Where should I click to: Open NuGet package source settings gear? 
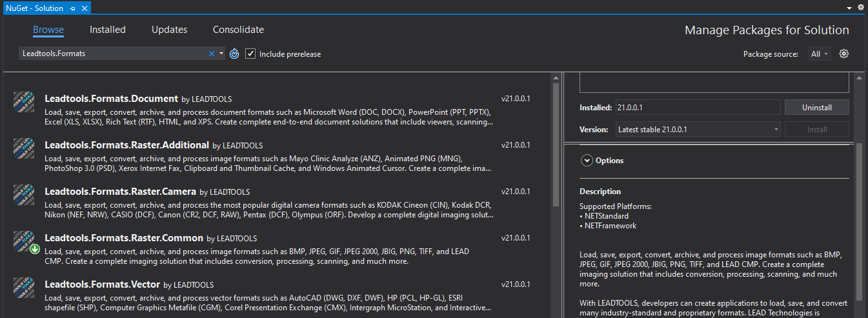coord(843,54)
